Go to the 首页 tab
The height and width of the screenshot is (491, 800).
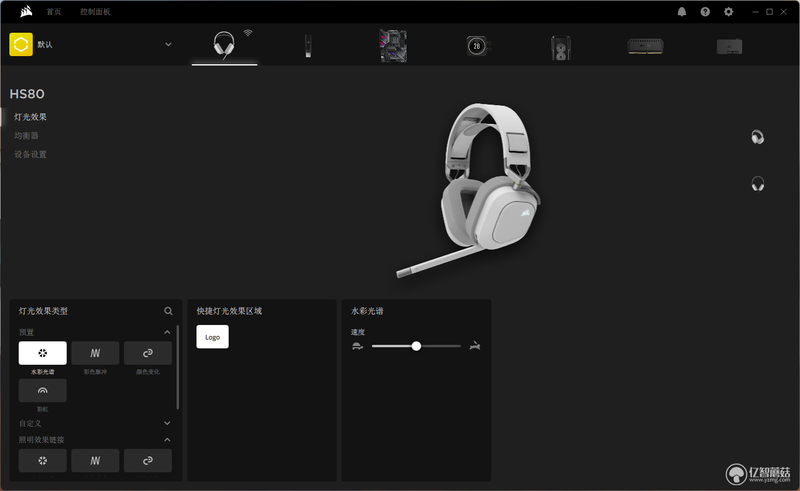[54, 12]
